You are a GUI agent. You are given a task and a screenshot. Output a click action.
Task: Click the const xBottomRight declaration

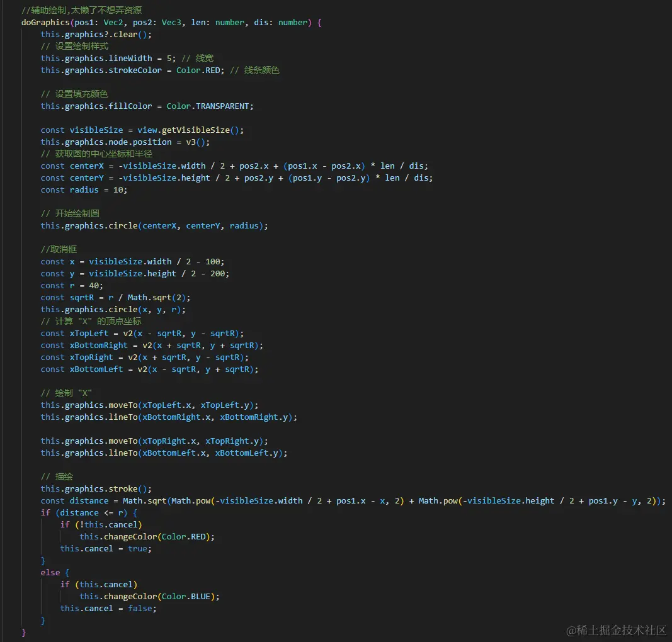click(152, 346)
